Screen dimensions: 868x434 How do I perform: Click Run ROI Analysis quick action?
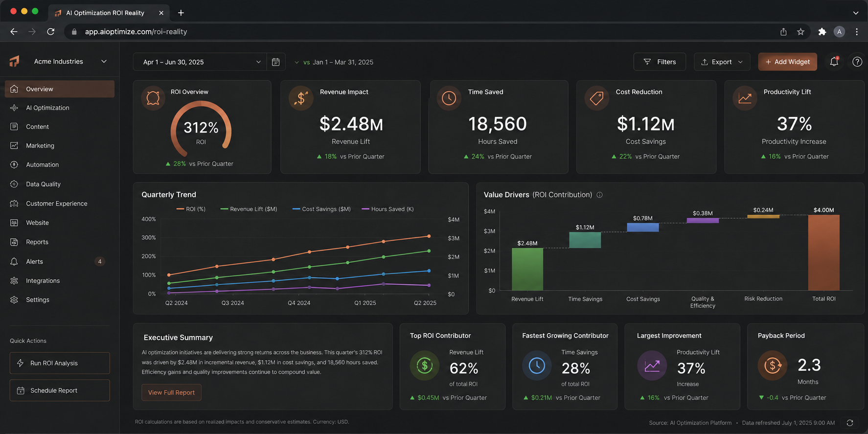[60, 363]
